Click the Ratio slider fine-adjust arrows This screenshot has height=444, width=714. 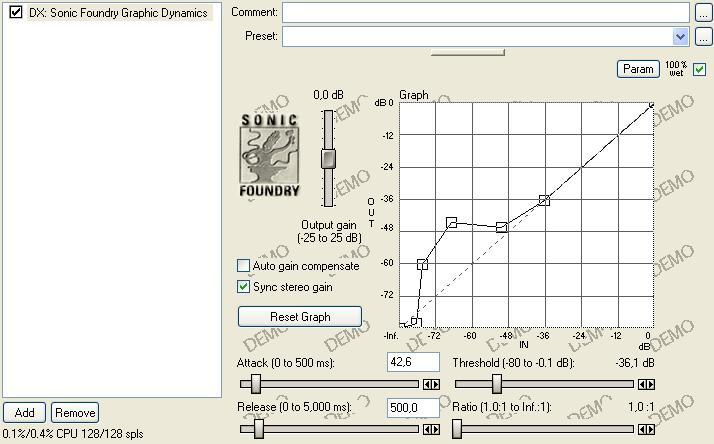(648, 430)
